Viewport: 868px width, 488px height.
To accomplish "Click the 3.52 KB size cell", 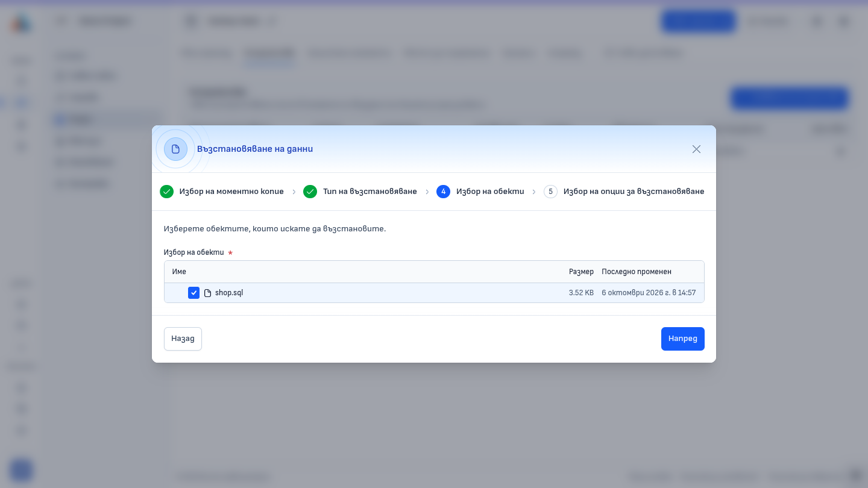I will 581,293.
